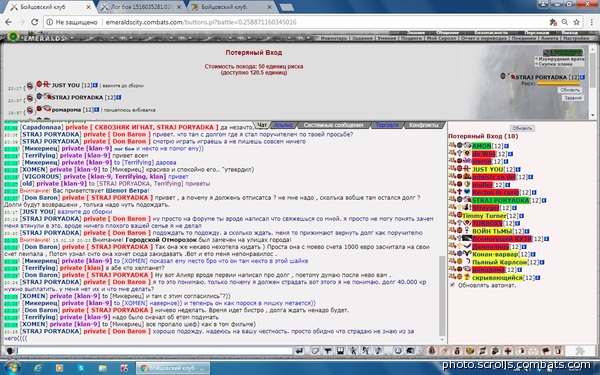Click private-message icon left of скрывающийся

(452, 277)
